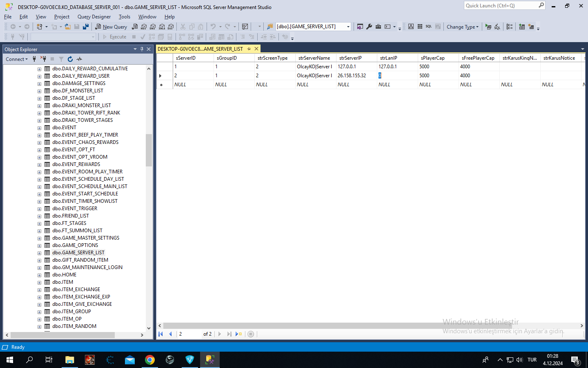
Task: Click the Execute SQL run icon
Action: (488, 27)
